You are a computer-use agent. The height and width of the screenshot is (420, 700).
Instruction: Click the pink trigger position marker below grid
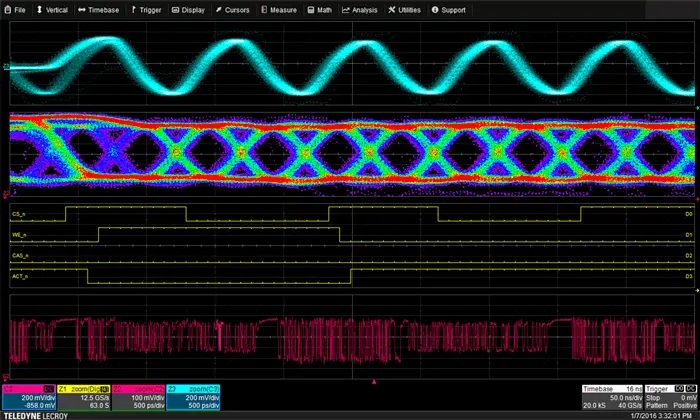pyautogui.click(x=374, y=382)
